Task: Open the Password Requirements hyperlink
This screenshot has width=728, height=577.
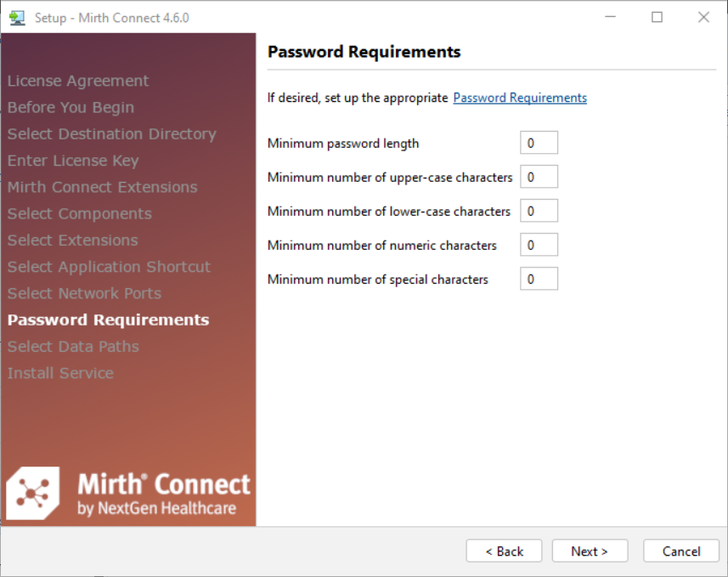Action: (520, 98)
